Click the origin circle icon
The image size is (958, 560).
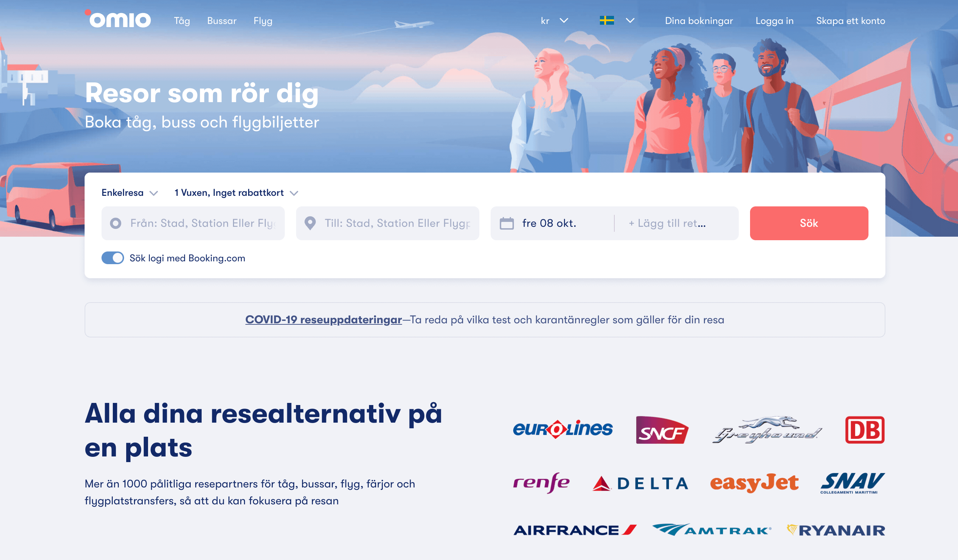pos(116,223)
